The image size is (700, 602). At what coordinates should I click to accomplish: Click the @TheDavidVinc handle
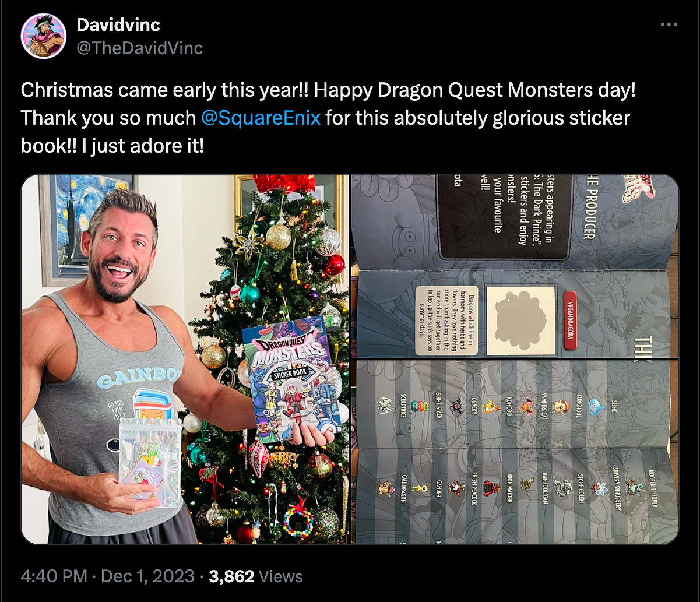pos(140,47)
